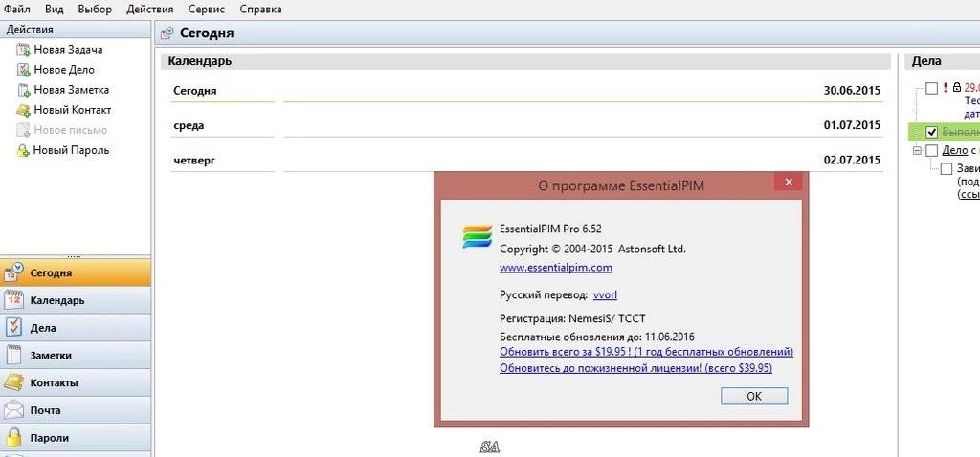Image resolution: width=980 pixels, height=457 pixels.
Task: Check the Зави sub-item checkbox
Action: click(947, 168)
